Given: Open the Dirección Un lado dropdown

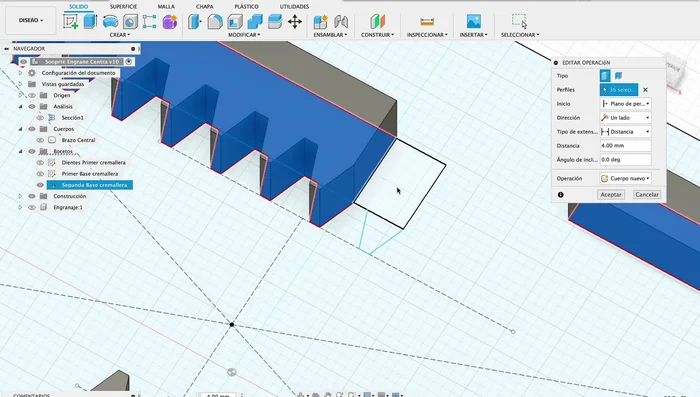Looking at the screenshot, I should (625, 117).
